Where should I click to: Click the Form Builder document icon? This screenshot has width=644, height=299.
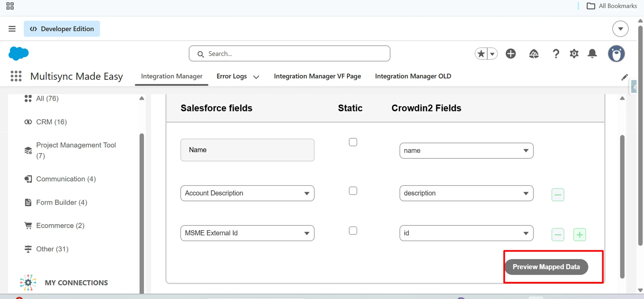[28, 202]
